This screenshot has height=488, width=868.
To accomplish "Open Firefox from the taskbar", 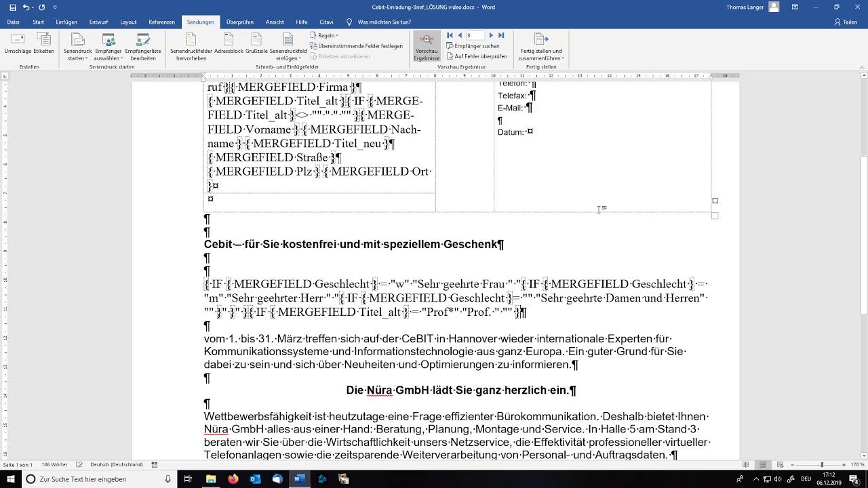I will point(233,479).
